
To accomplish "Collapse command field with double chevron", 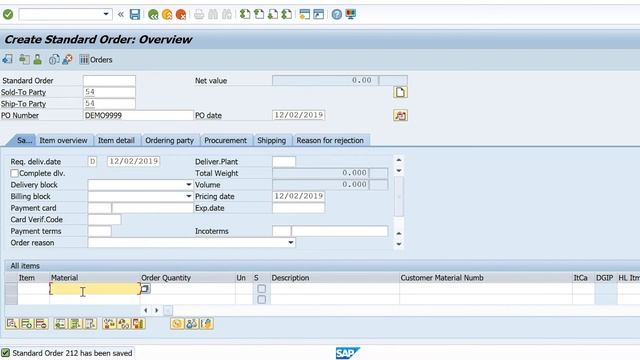I will coord(121,15).
